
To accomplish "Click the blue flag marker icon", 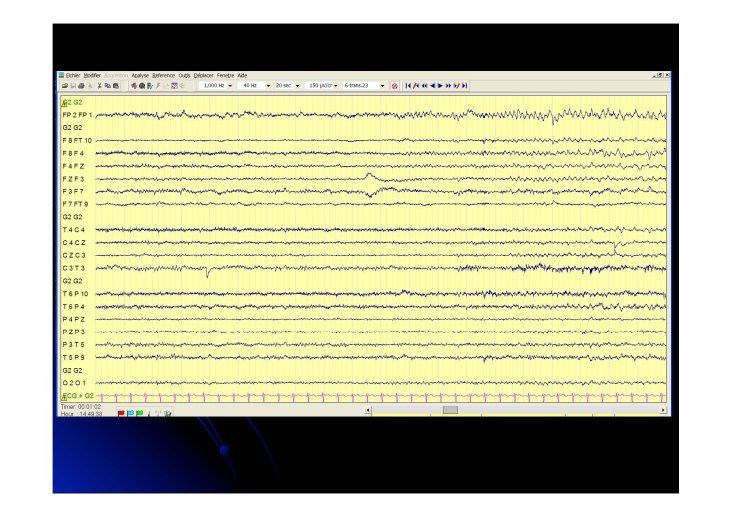I will pos(130,413).
